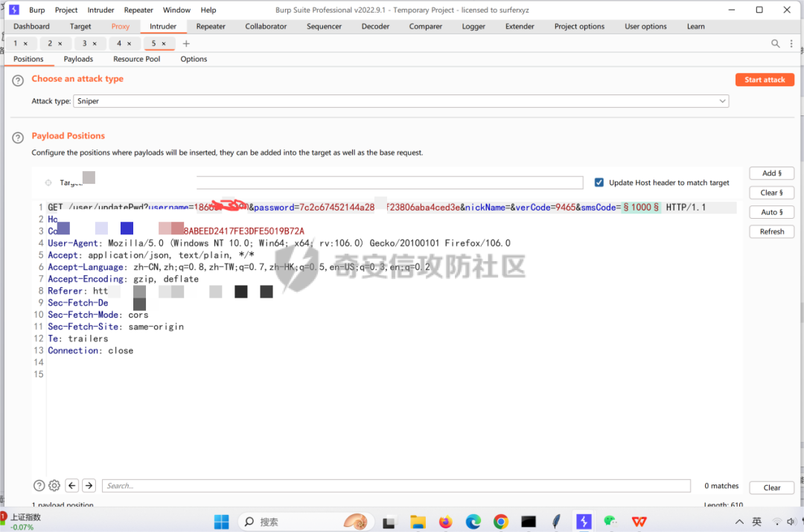
Task: Switch to the Collaborator tab
Action: (266, 26)
